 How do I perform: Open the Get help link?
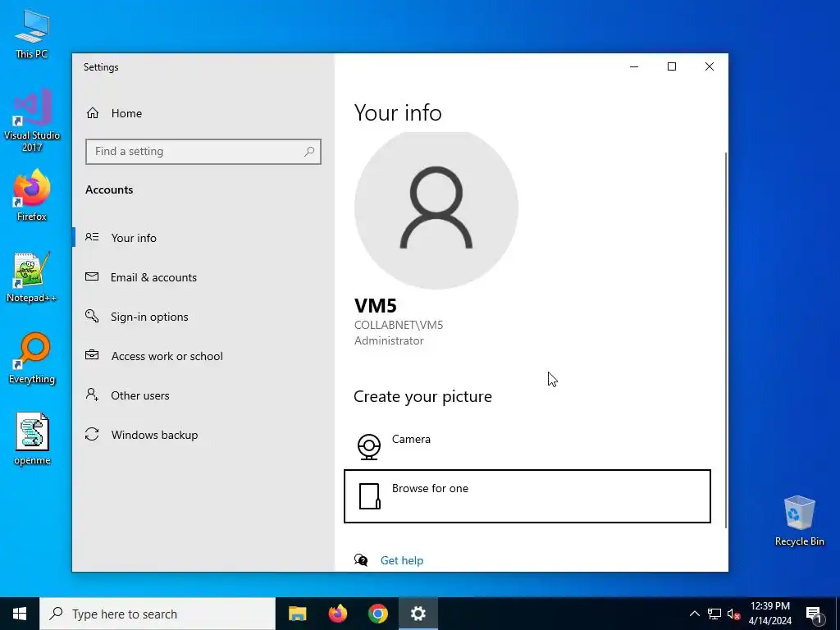tap(402, 560)
